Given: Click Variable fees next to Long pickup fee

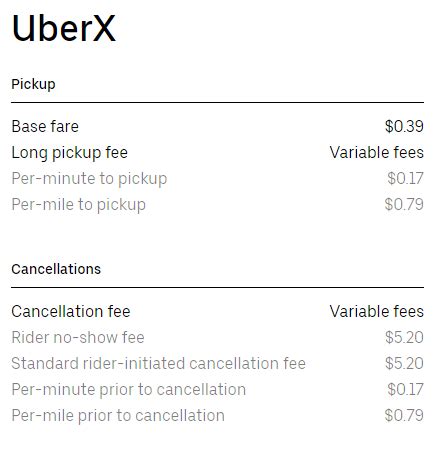Looking at the screenshot, I should pos(377,152).
